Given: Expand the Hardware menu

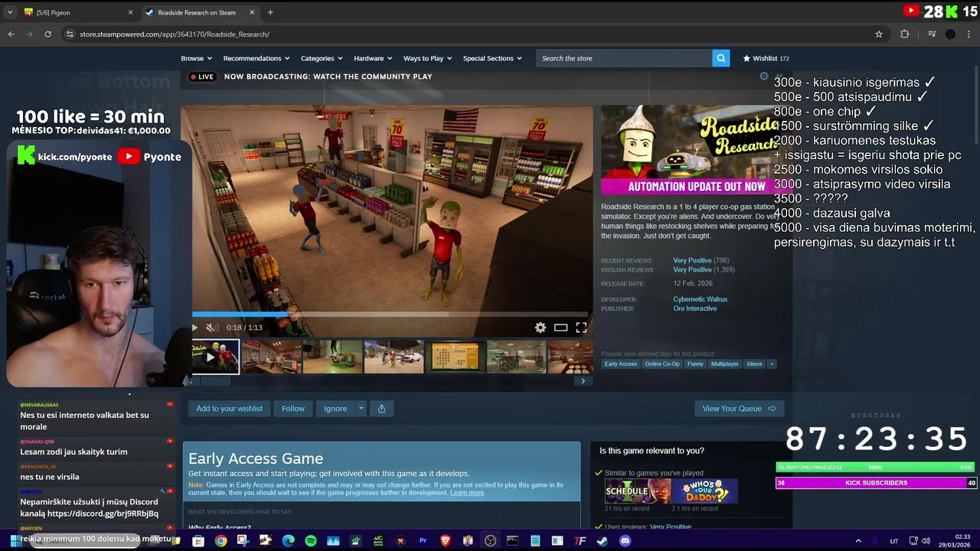Looking at the screenshot, I should click(373, 58).
